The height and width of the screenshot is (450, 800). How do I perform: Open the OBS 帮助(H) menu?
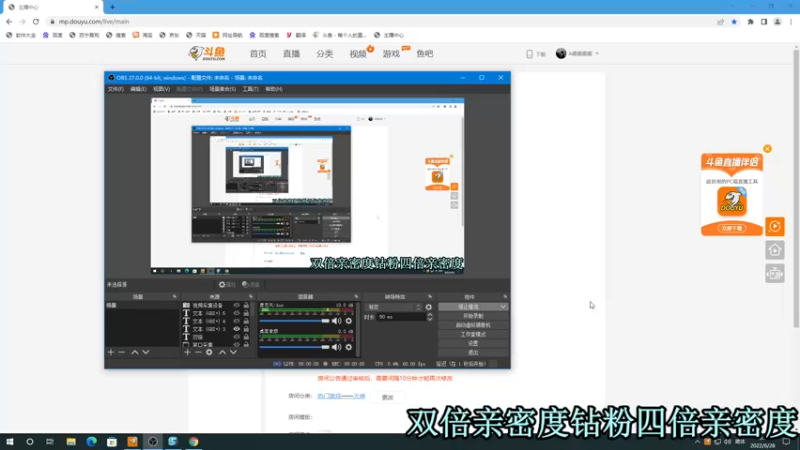click(274, 89)
